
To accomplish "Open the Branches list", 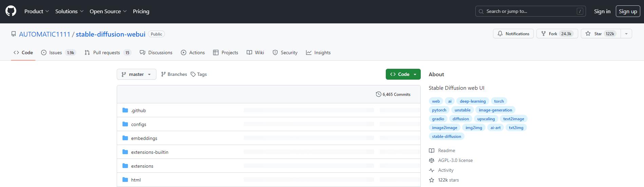I will [x=174, y=75].
